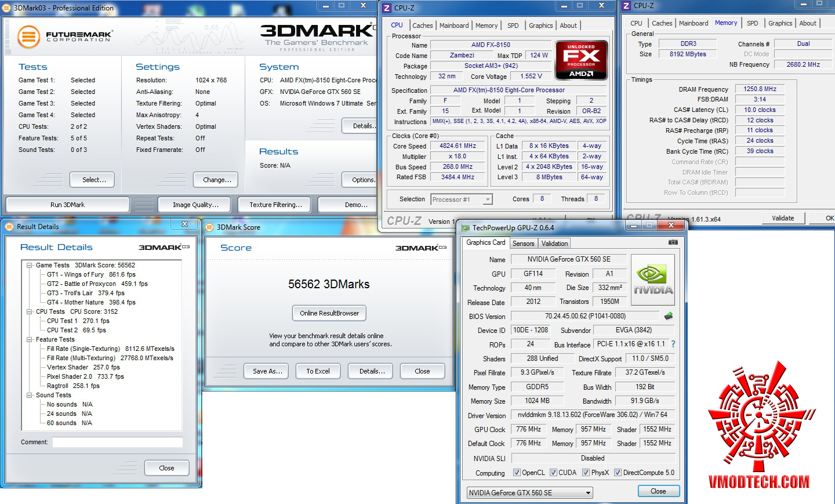Click the Core Speed value 4824.61 MHz

point(458,146)
